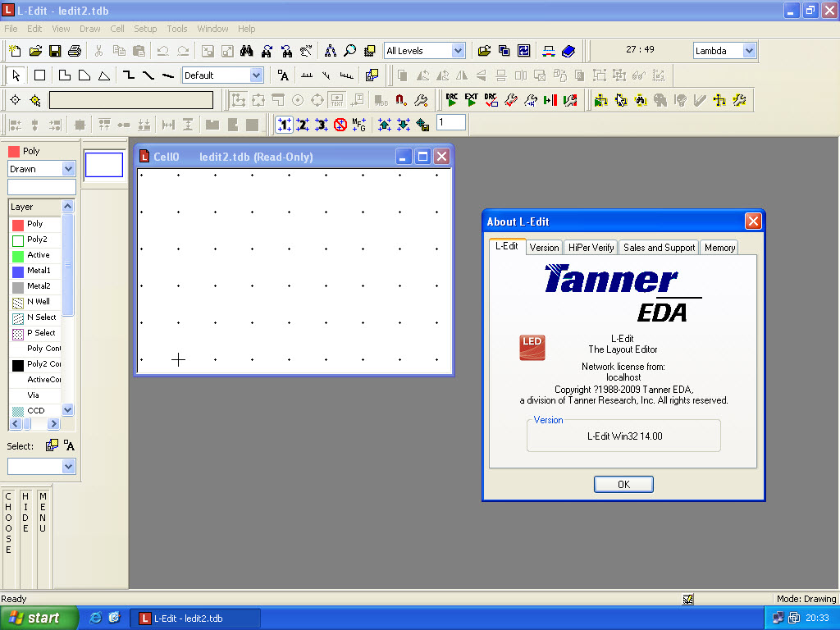Click the Layer list header up arrow
Screen dimensions: 840x630
67,206
